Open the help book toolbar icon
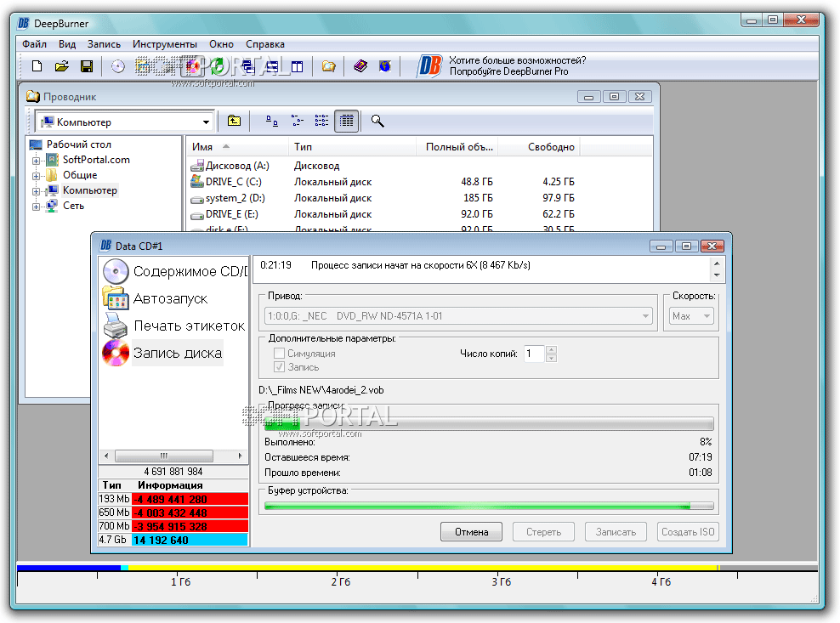This screenshot has width=840, height=623. click(x=360, y=65)
